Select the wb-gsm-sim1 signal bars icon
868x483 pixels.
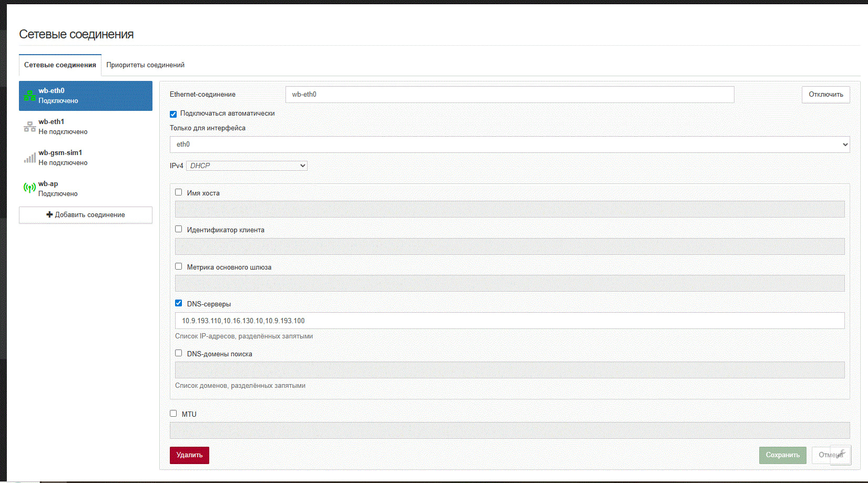click(x=29, y=158)
